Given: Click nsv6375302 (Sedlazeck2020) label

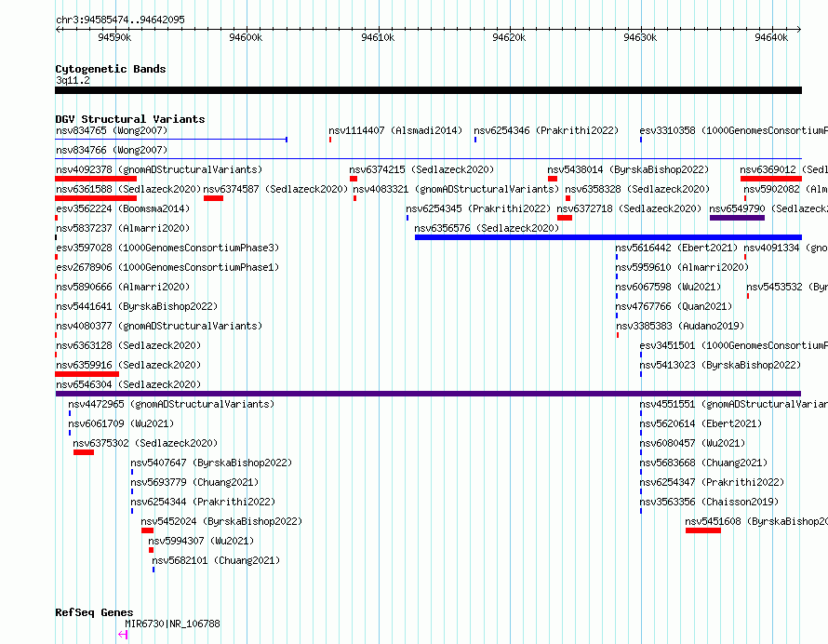Looking at the screenshot, I should point(145,443).
